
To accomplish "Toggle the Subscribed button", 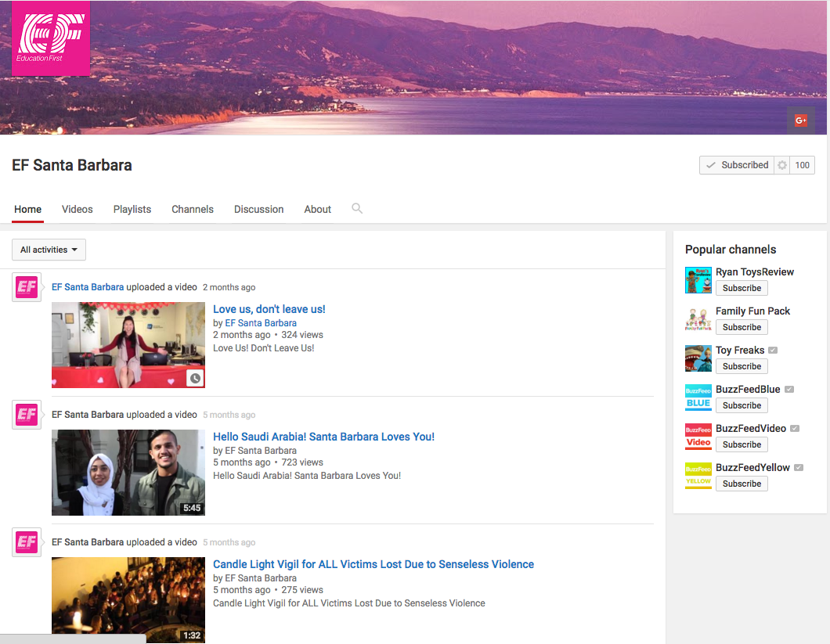I will [x=737, y=165].
